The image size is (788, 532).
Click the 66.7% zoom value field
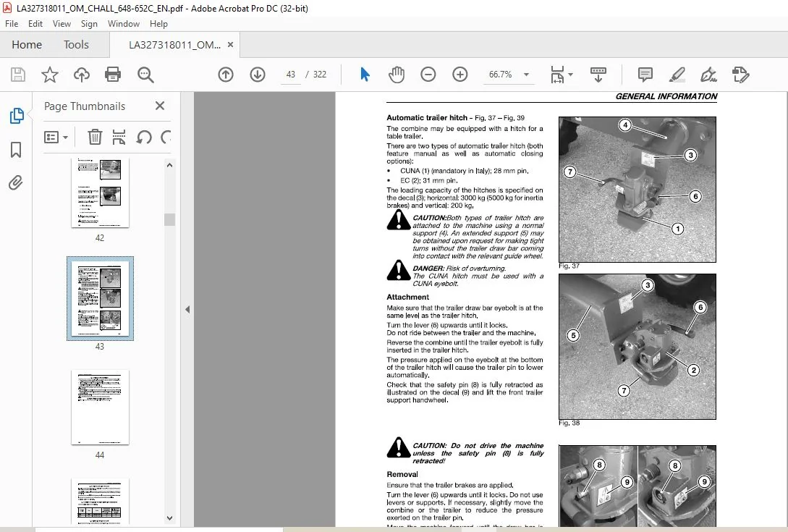(501, 75)
